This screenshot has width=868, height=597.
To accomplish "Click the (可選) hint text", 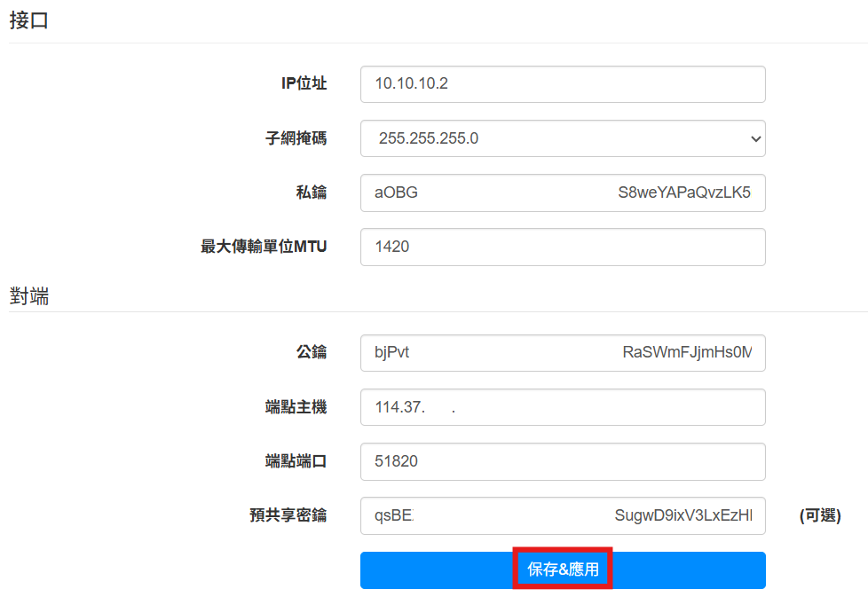I will (x=819, y=515).
